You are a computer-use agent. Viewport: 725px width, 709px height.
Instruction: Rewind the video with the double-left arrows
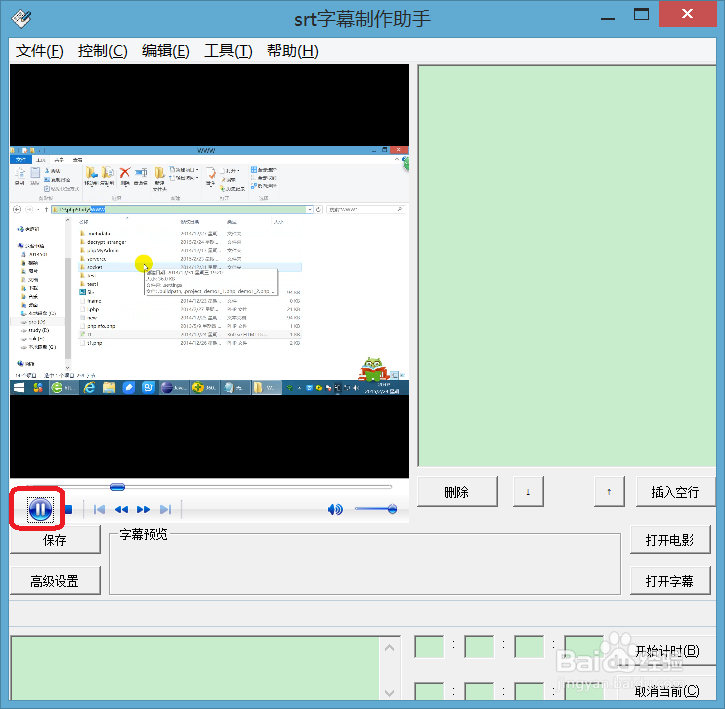pyautogui.click(x=121, y=509)
